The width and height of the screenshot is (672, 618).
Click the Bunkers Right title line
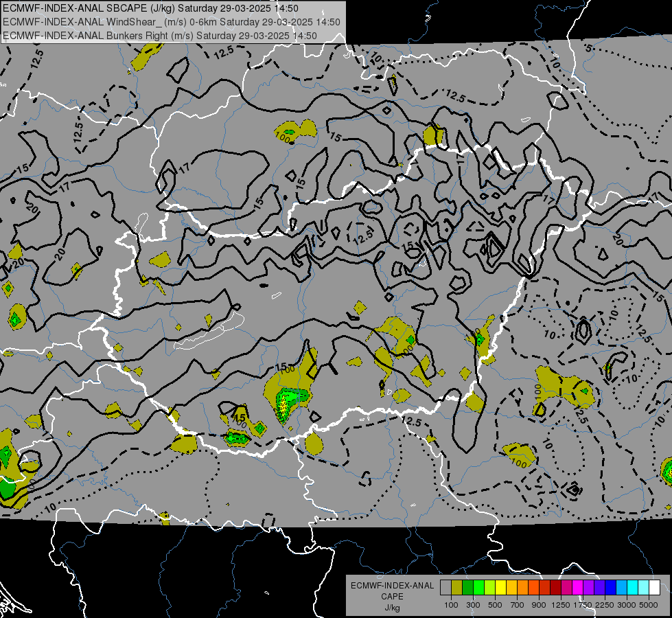[160, 36]
